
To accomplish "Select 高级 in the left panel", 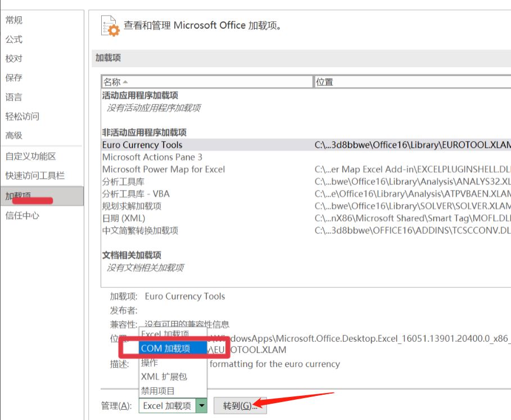I will pyautogui.click(x=14, y=135).
